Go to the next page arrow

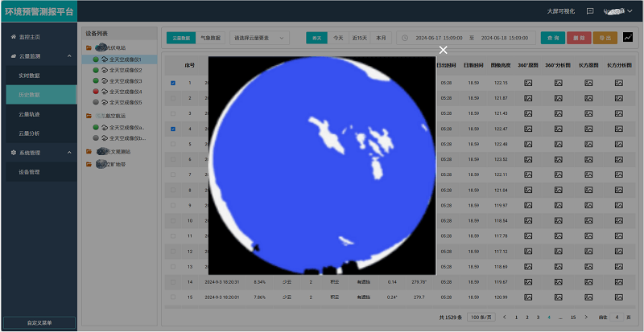tap(584, 318)
